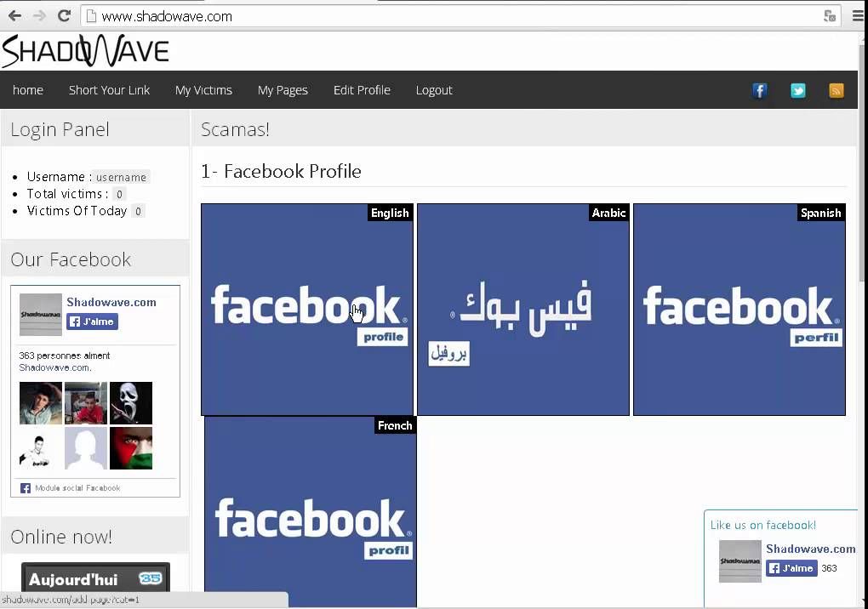Click Shadowave.com link in Like us popup
The image size is (868, 609).
point(811,549)
